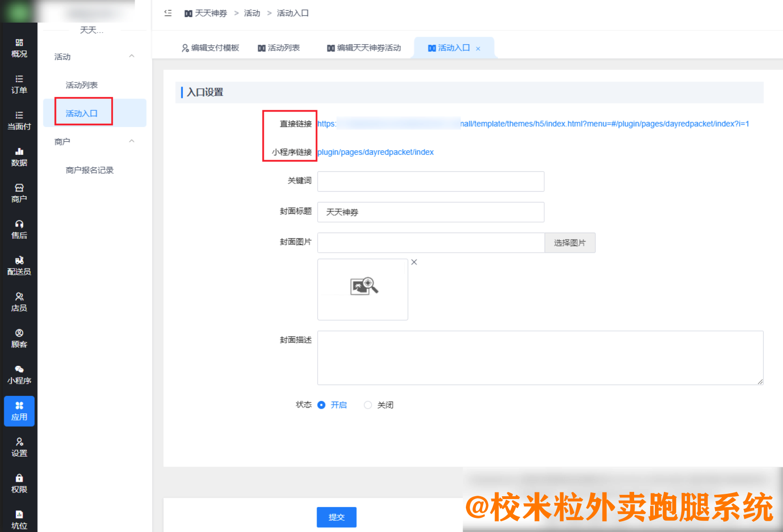Open the plugin/pages/dayredpacket/index link
Screen dimensions: 783x532
click(375, 152)
